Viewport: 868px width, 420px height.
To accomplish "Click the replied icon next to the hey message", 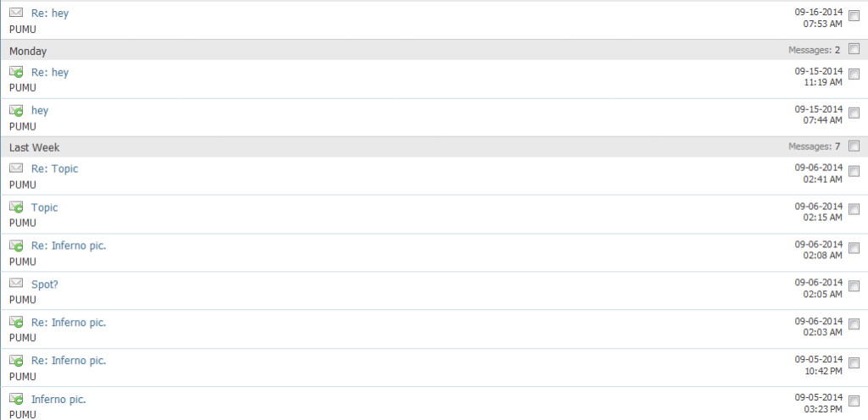I will [16, 111].
